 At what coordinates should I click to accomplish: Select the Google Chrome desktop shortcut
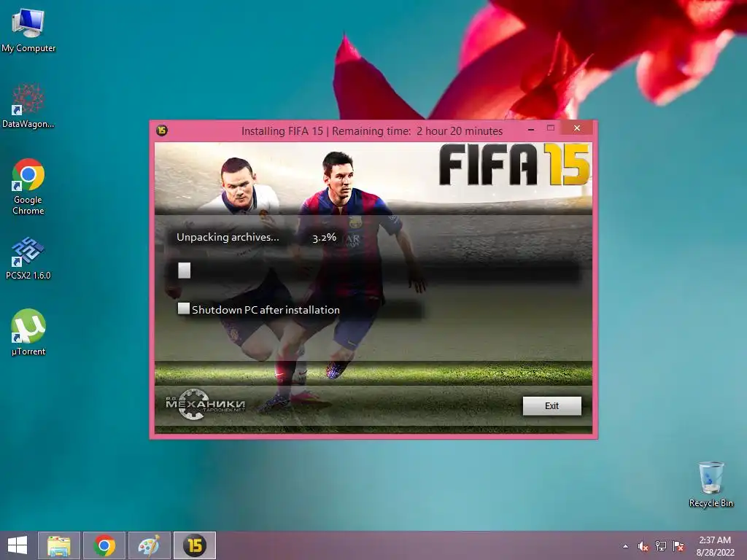point(28,187)
